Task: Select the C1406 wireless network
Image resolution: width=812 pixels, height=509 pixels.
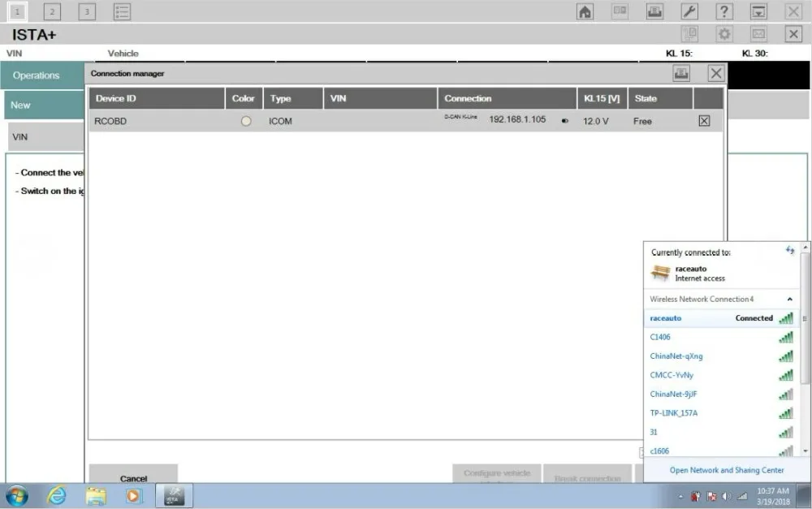Action: click(x=721, y=338)
